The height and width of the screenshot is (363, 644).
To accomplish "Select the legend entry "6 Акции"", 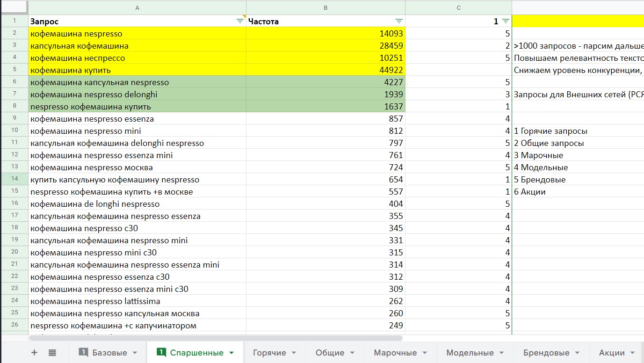I will [x=530, y=192].
